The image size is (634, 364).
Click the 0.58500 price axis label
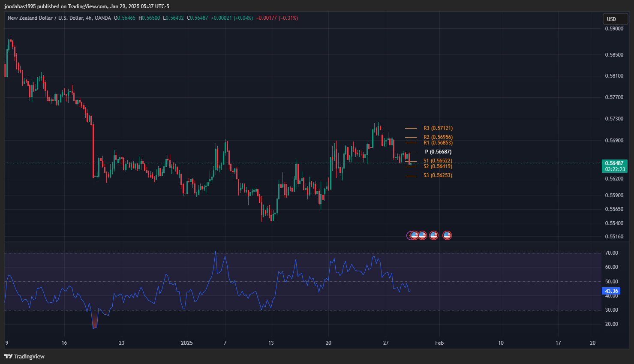click(614, 55)
